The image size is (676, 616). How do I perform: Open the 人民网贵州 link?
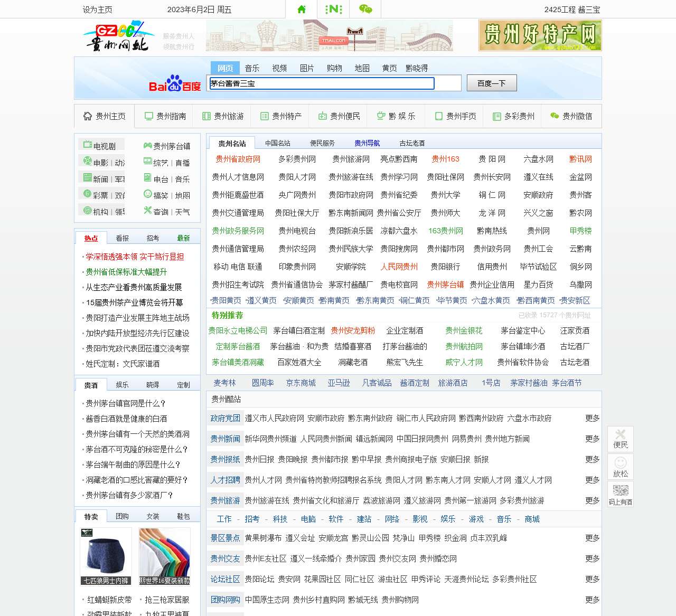[399, 267]
